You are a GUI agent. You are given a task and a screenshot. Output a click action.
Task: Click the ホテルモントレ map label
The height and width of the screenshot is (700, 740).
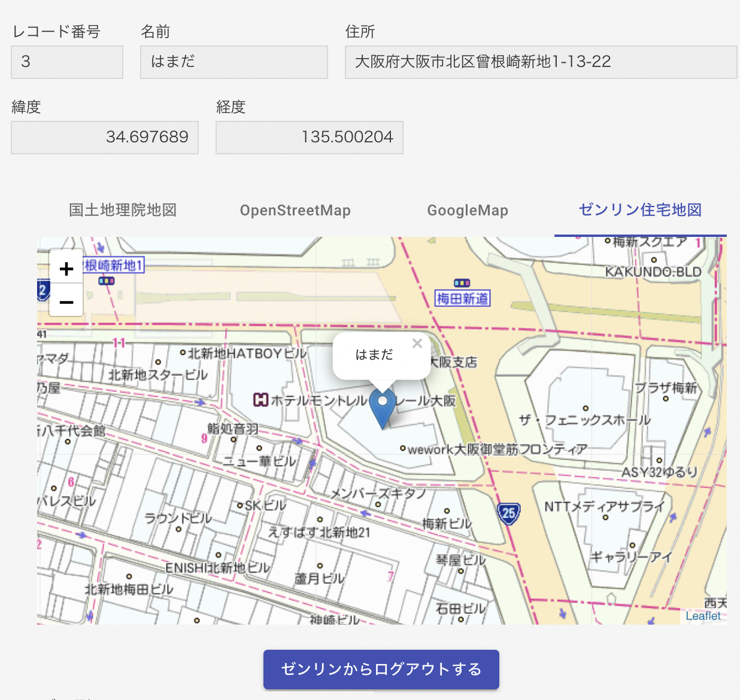click(x=319, y=400)
